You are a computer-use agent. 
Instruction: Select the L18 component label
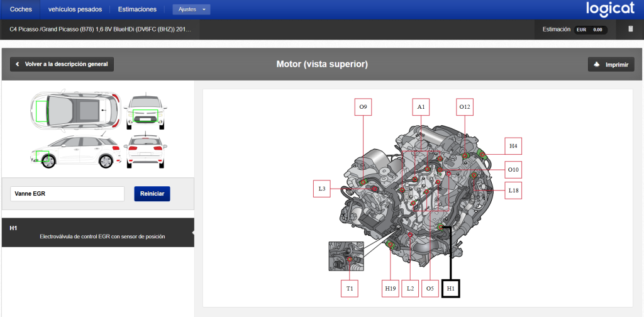pos(514,190)
